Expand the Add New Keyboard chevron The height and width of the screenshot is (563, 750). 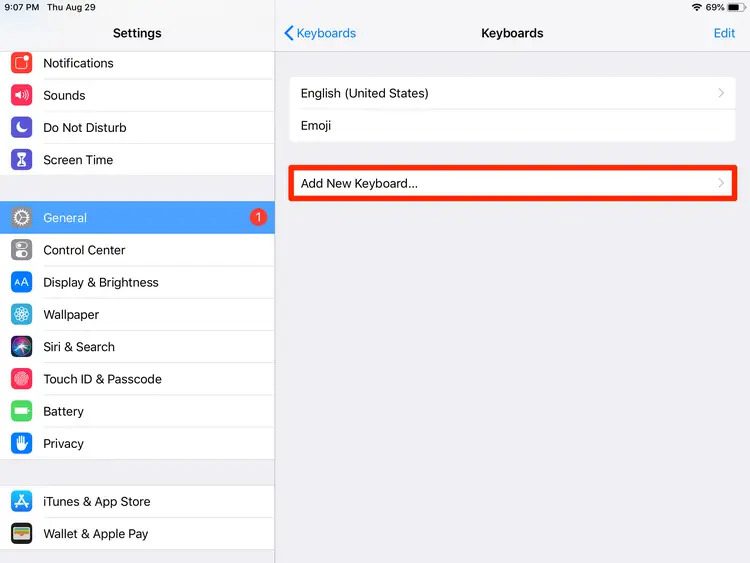point(721,184)
